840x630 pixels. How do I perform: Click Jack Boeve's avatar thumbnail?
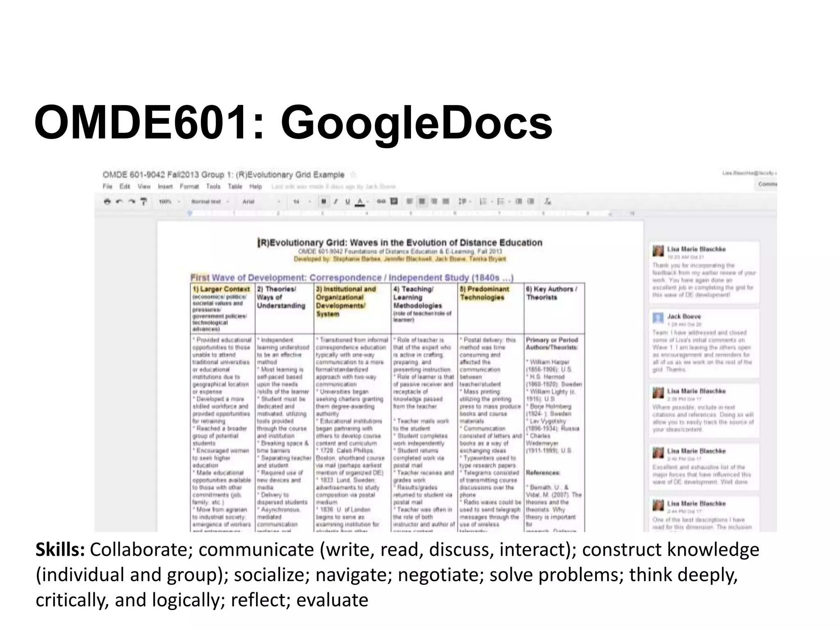(658, 318)
